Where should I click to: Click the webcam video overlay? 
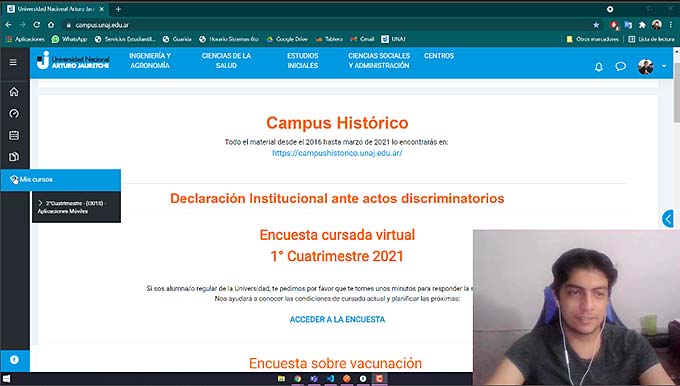pos(576,307)
